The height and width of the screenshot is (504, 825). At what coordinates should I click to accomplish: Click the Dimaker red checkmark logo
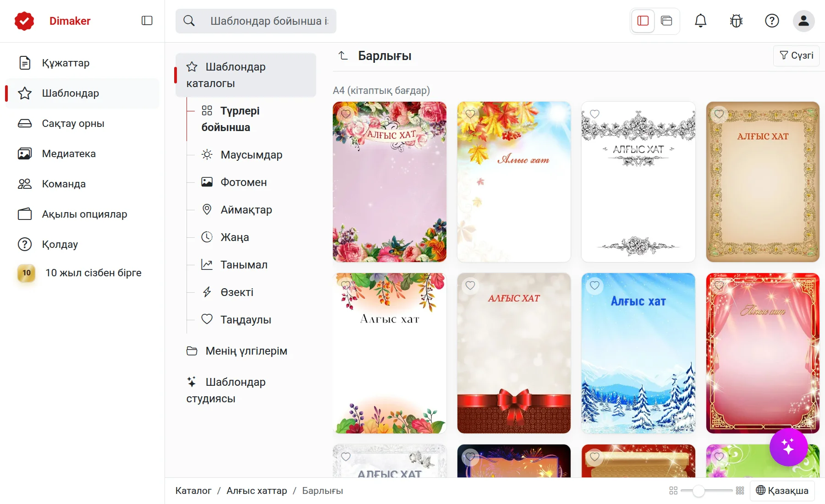point(24,21)
